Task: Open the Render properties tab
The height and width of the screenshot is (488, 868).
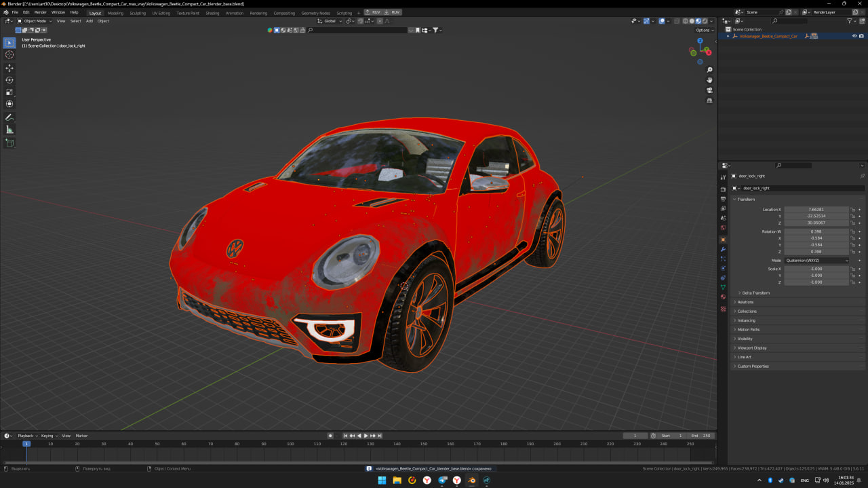Action: 723,189
